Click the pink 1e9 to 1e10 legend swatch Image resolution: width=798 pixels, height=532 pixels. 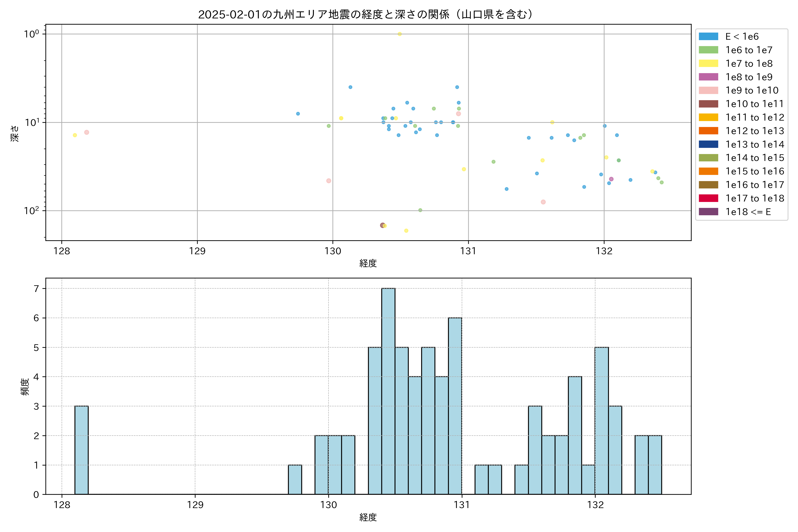coord(708,90)
